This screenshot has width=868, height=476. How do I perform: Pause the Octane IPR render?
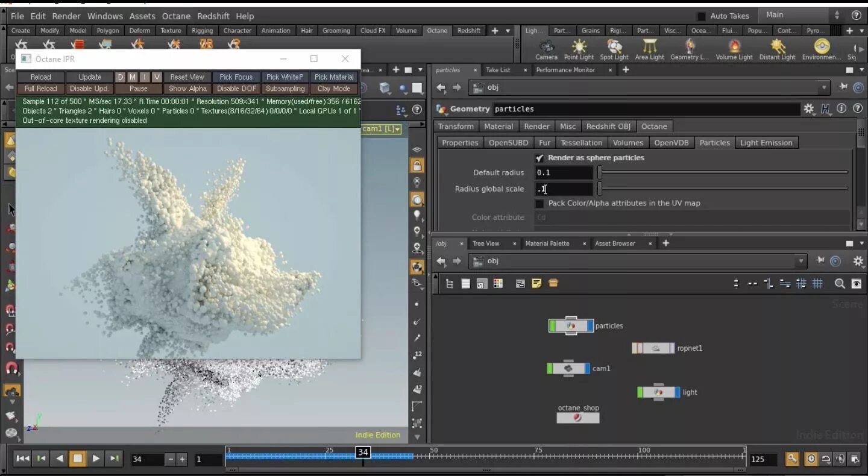click(137, 88)
